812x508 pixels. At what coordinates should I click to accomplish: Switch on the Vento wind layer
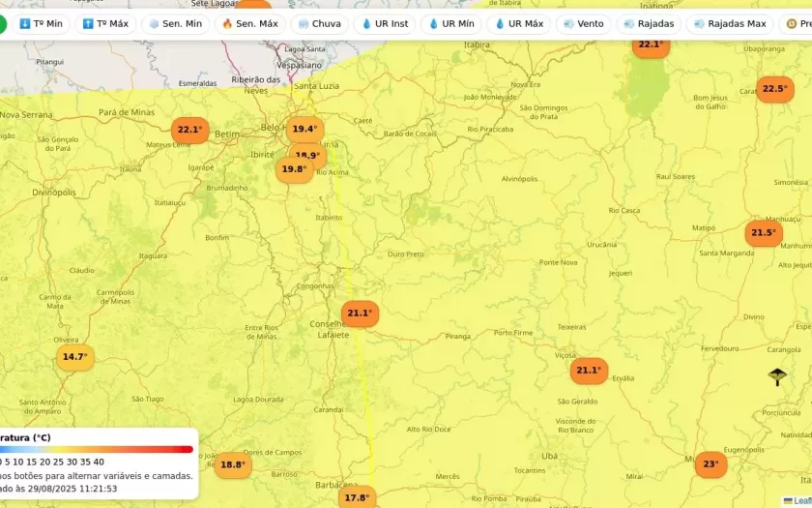583,23
